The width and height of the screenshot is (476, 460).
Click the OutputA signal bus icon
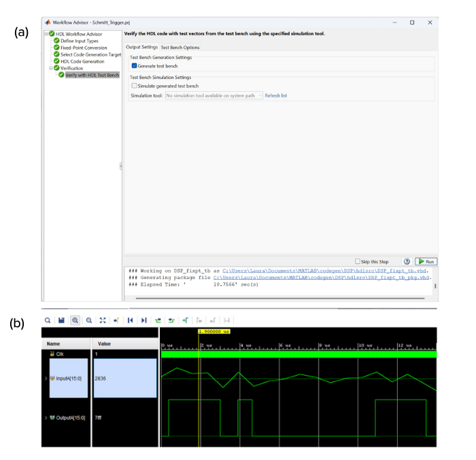point(52,417)
